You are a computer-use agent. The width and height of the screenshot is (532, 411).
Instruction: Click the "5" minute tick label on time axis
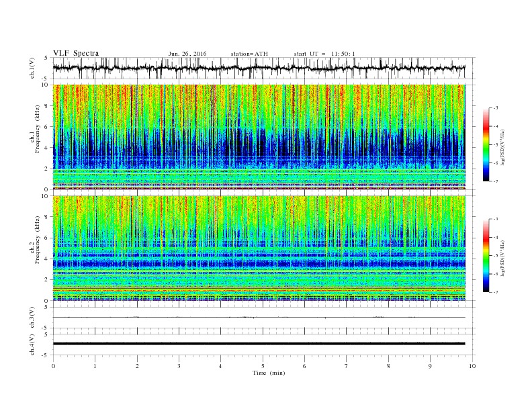(263, 366)
